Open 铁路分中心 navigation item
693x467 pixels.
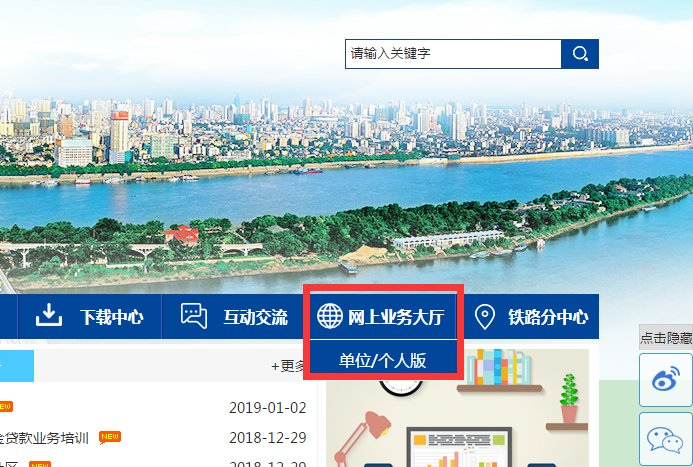tap(530, 316)
